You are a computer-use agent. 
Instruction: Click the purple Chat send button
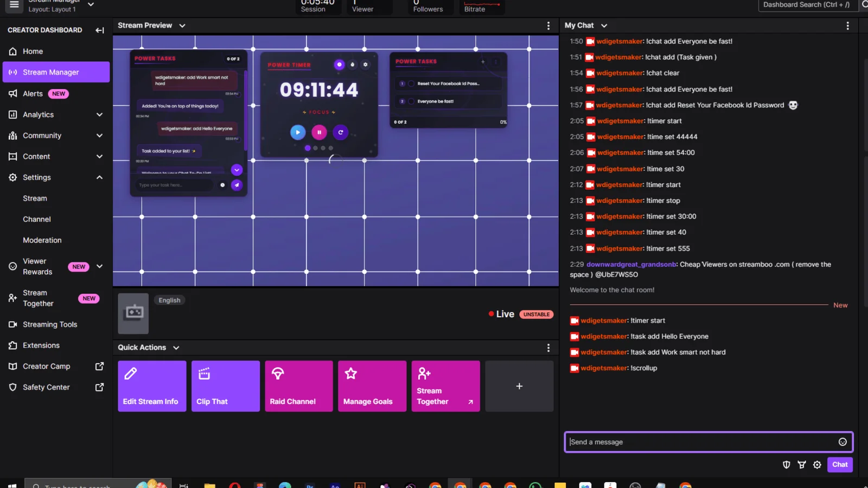(839, 465)
